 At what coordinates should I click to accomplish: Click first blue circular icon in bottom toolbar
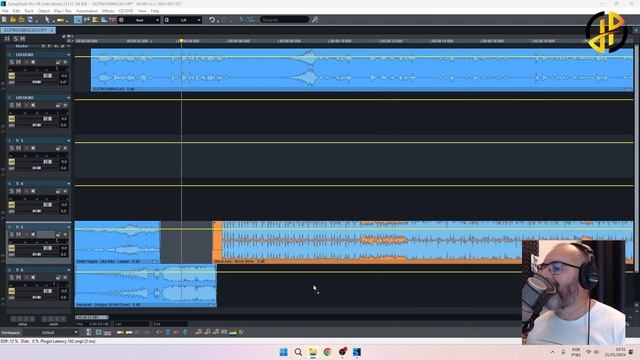click(x=168, y=332)
